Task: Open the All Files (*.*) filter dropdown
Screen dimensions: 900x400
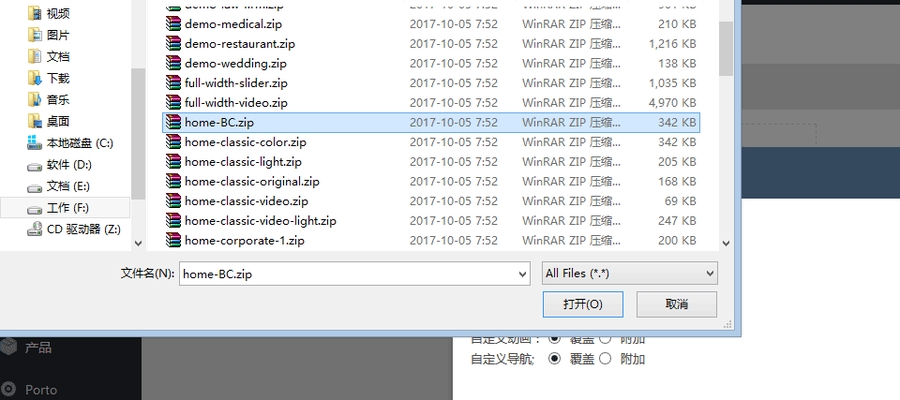Action: (629, 273)
